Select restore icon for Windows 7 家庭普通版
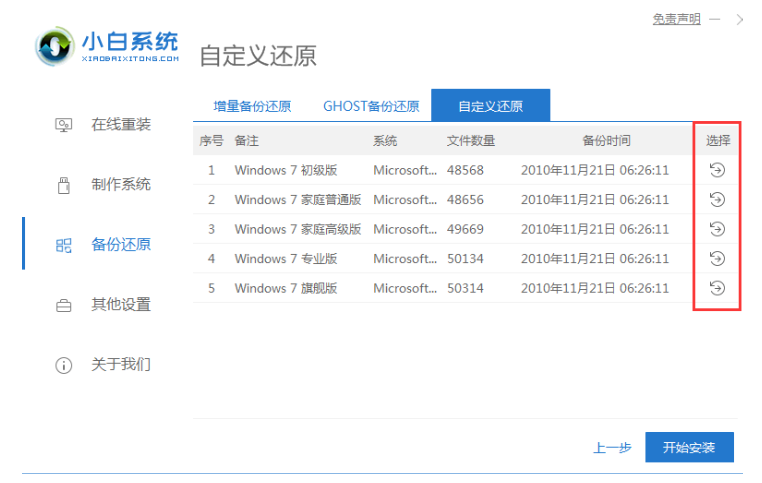Viewport: 762px width, 483px height. coord(717,199)
